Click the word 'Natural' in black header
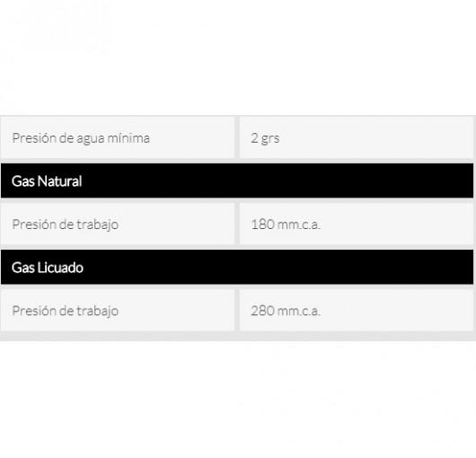476x458 pixels. 60,181
